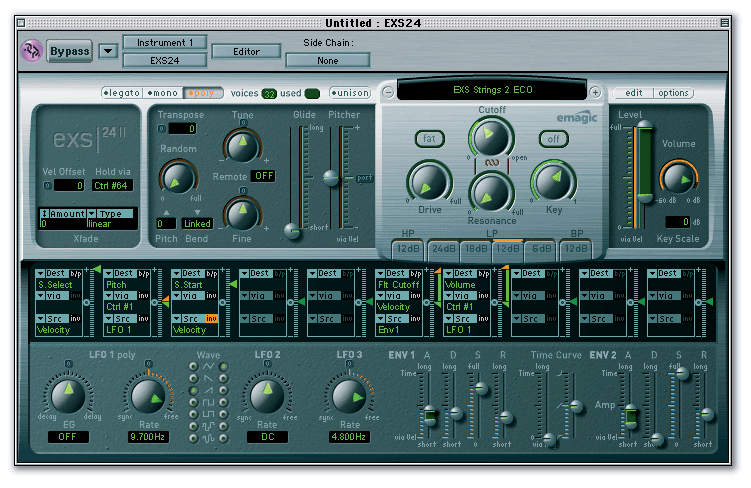Open the Side Chain None menu
This screenshot has height=488, width=751.
pos(328,60)
